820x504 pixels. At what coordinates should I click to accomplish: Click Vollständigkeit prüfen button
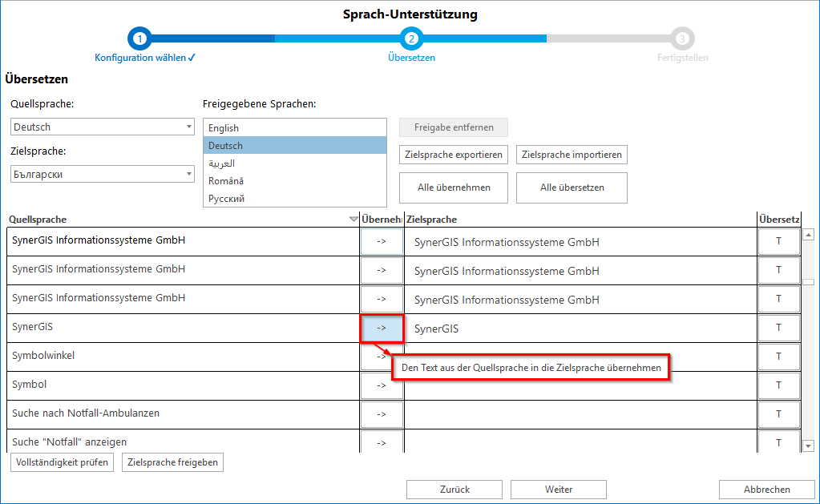pyautogui.click(x=62, y=462)
